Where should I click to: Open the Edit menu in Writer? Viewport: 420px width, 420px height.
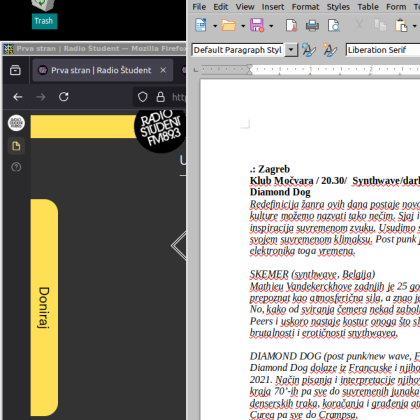click(x=221, y=7)
